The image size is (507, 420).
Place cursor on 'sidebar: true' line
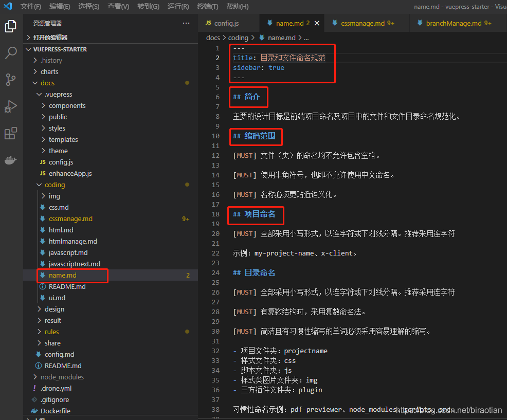click(258, 67)
